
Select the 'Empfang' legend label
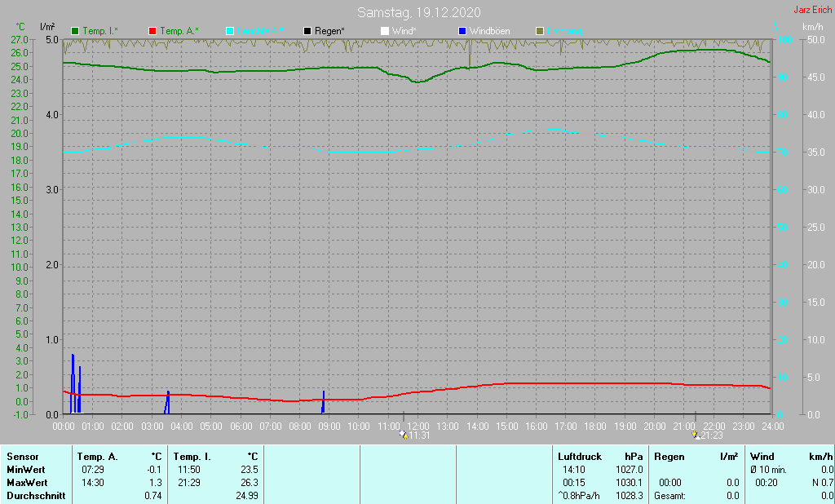coord(564,32)
